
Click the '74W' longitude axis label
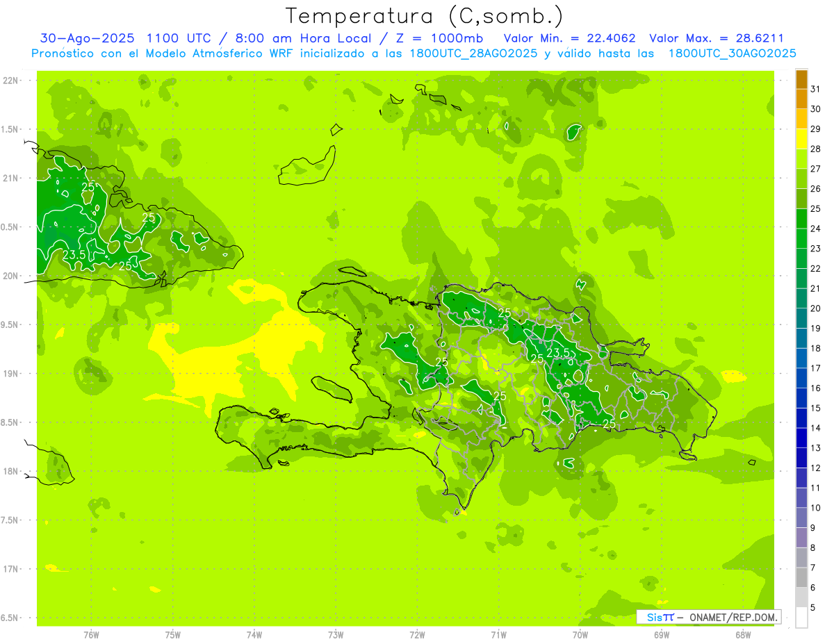click(254, 635)
